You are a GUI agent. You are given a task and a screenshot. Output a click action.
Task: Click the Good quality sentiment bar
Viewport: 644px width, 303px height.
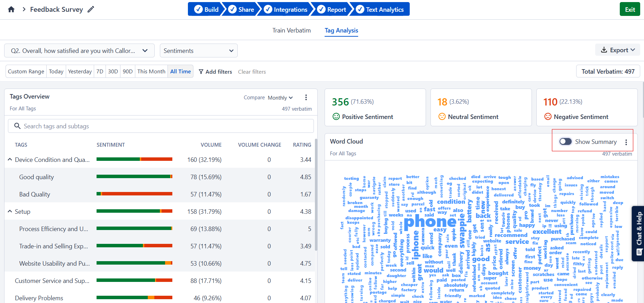click(x=134, y=177)
